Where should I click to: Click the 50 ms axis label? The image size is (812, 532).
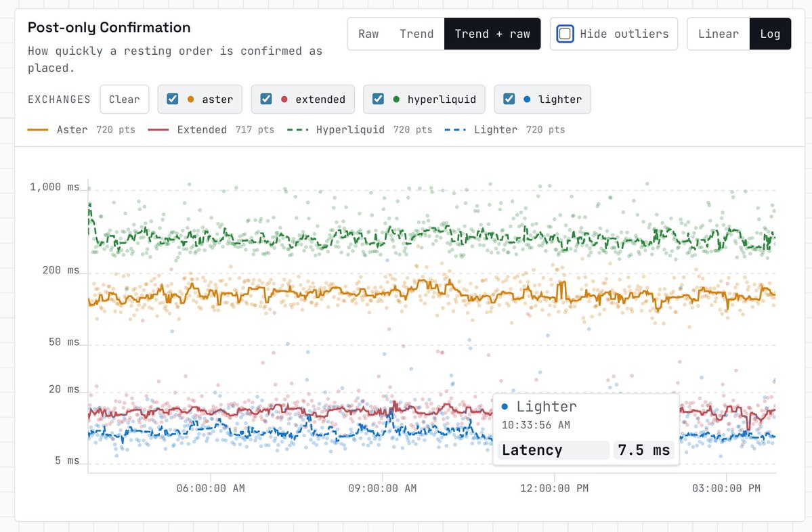[x=64, y=342]
